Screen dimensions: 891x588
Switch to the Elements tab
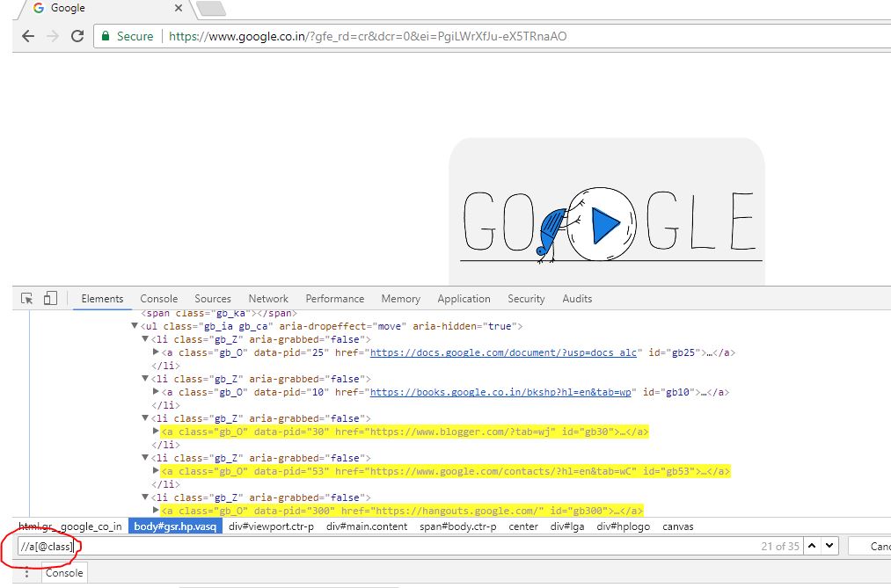point(102,299)
